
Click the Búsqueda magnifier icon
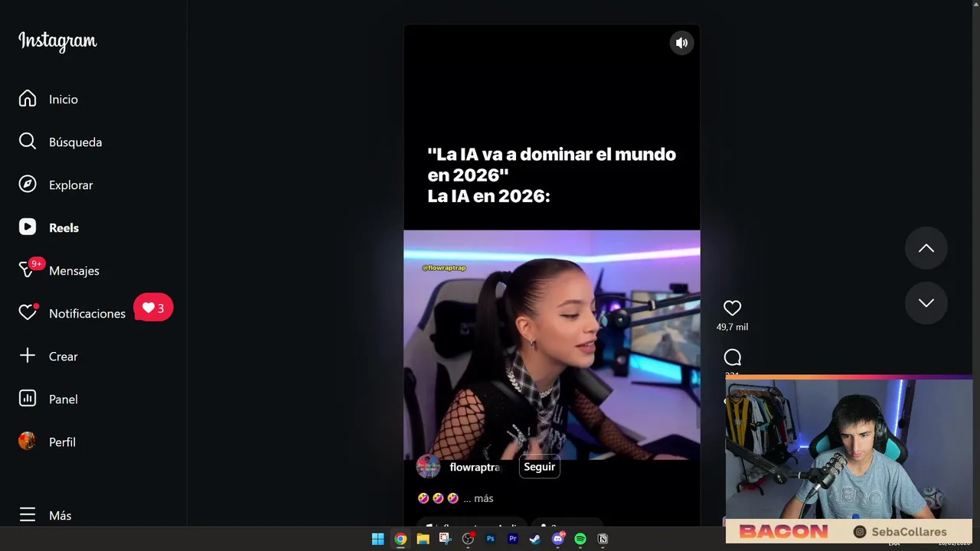point(28,142)
